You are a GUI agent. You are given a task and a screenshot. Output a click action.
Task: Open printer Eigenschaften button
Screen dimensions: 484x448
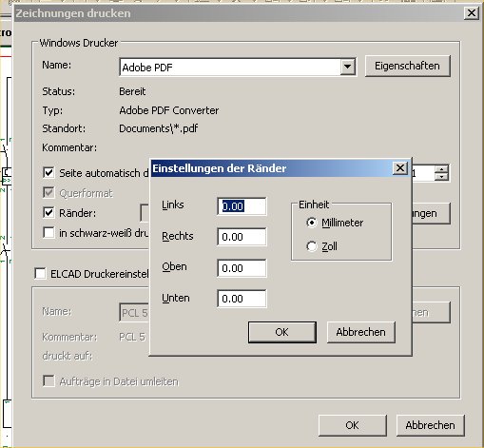coord(408,66)
